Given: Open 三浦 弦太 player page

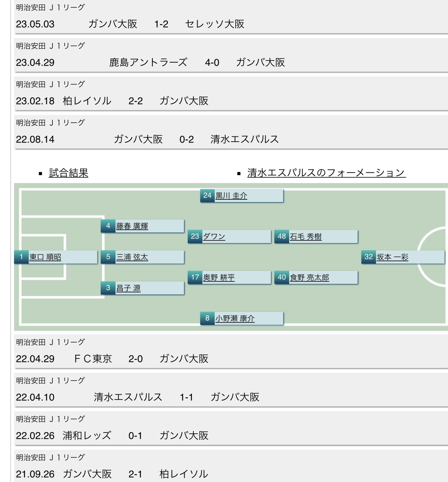Looking at the screenshot, I should [x=132, y=257].
